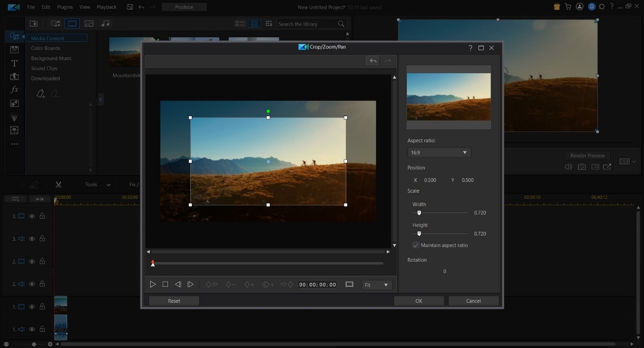Open the Title Room text icon
This screenshot has width=644, height=348.
[x=14, y=63]
